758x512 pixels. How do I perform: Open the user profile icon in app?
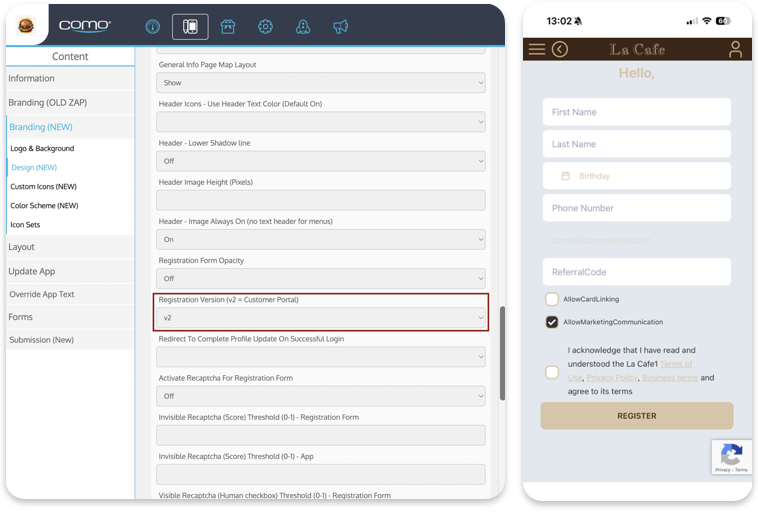pos(735,49)
